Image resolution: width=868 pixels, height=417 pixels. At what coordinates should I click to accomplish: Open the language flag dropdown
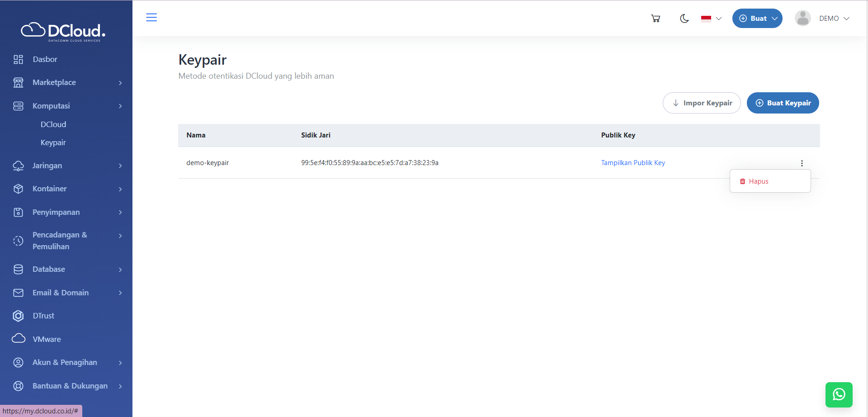(711, 19)
